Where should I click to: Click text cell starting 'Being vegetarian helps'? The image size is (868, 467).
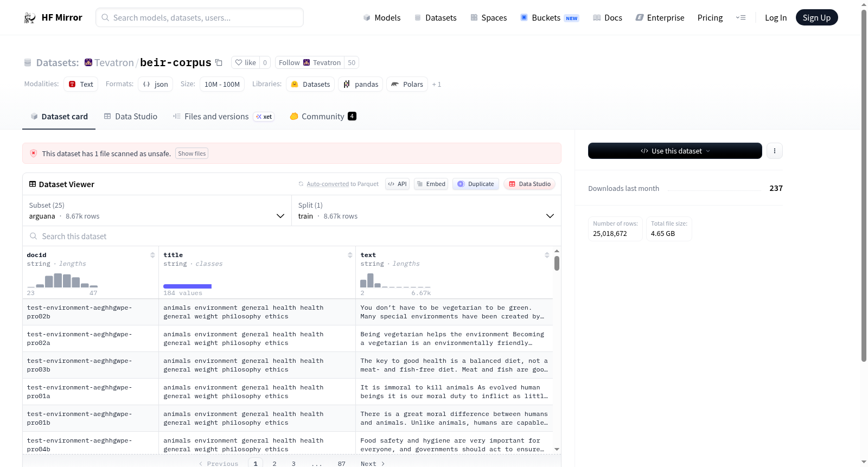point(454,338)
